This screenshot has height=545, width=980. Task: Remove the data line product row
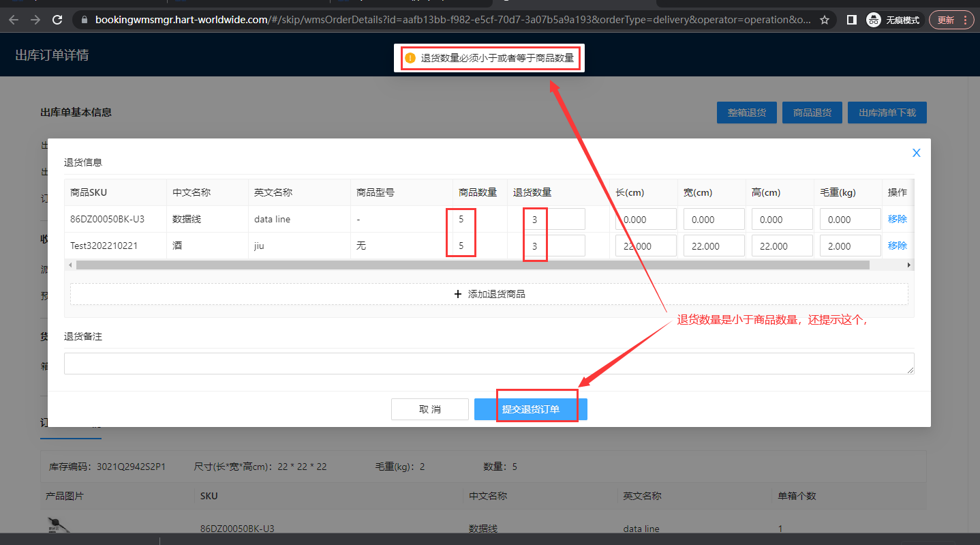pyautogui.click(x=897, y=219)
